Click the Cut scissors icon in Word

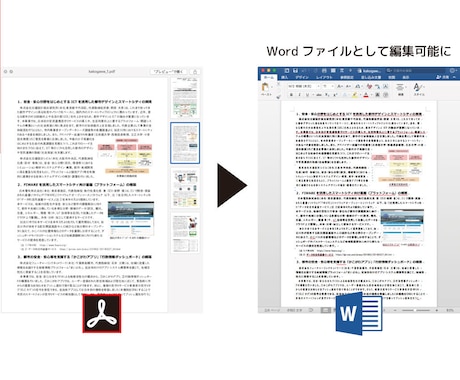pos(278,84)
